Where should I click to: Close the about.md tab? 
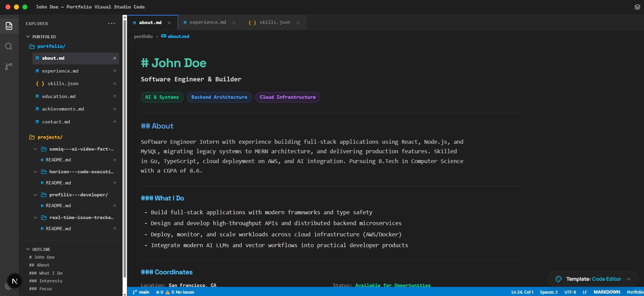coord(169,23)
